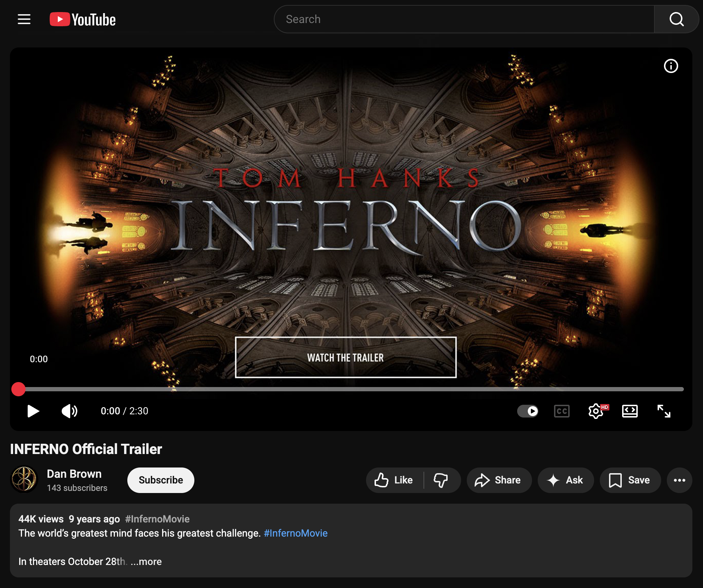Open the #InfernoMovie hashtag link

point(295,533)
